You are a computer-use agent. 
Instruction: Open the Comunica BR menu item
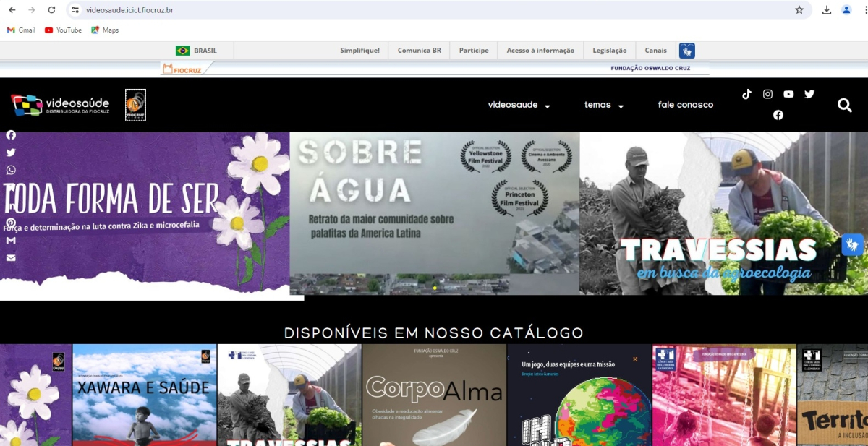pos(419,51)
